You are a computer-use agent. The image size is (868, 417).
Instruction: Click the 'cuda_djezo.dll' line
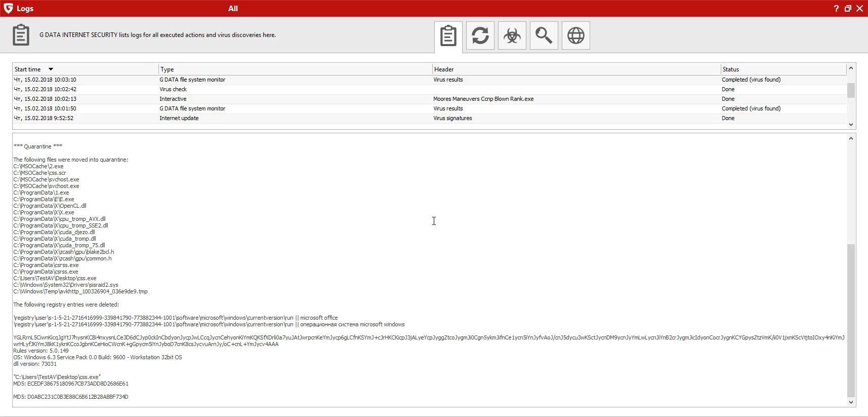[54, 232]
